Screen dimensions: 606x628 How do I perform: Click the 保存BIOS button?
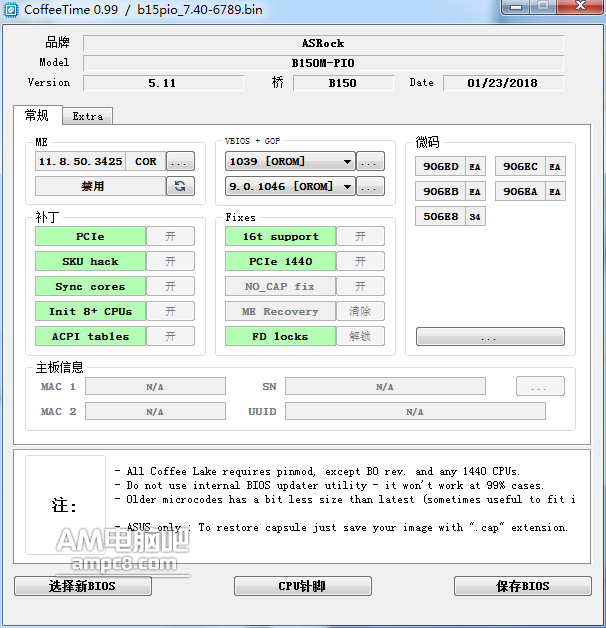tap(523, 586)
